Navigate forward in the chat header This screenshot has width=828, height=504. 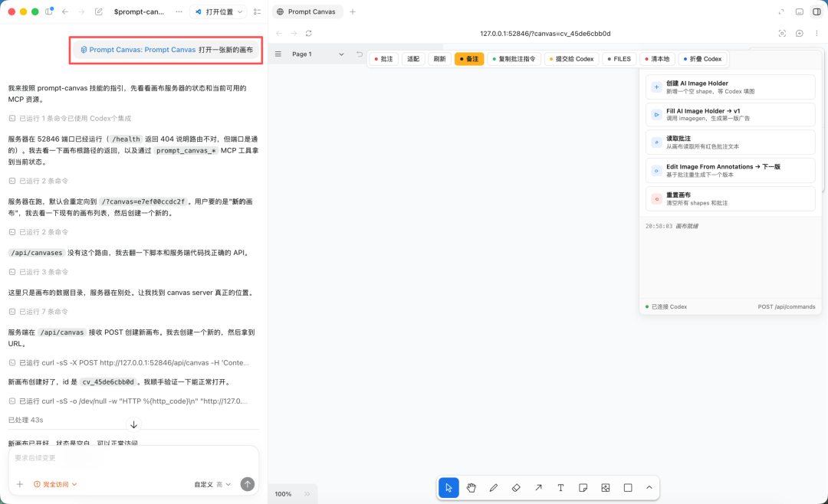click(81, 11)
